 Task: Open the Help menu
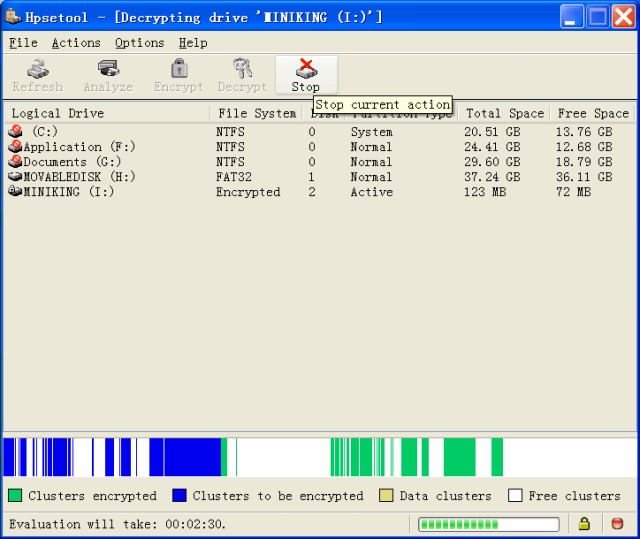pyautogui.click(x=193, y=43)
